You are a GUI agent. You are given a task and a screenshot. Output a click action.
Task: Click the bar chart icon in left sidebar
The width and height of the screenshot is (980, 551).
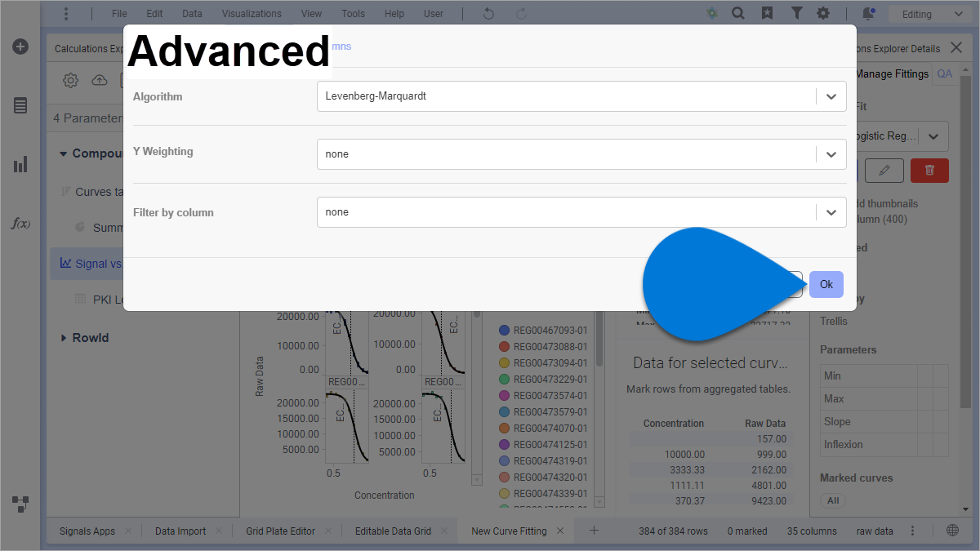tap(20, 165)
